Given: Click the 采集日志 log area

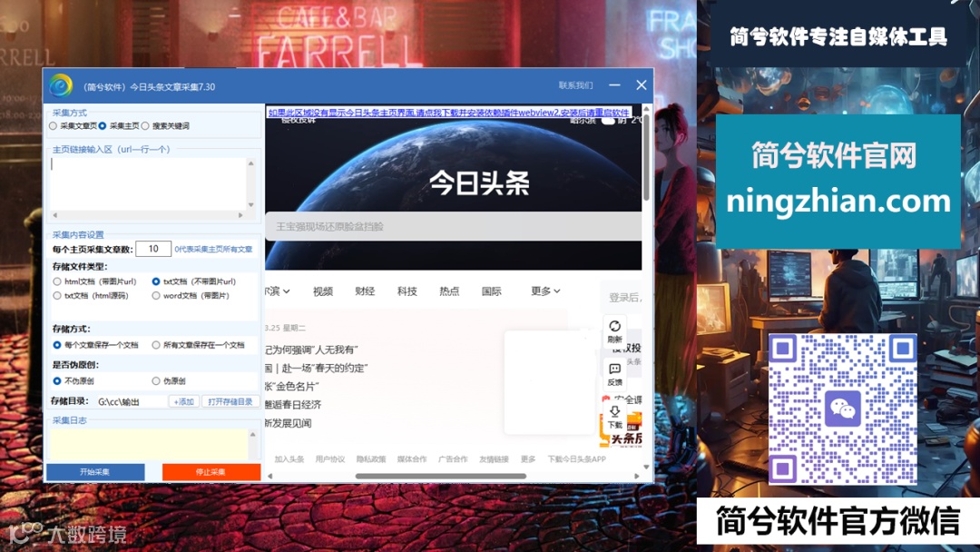Looking at the screenshot, I should [149, 444].
